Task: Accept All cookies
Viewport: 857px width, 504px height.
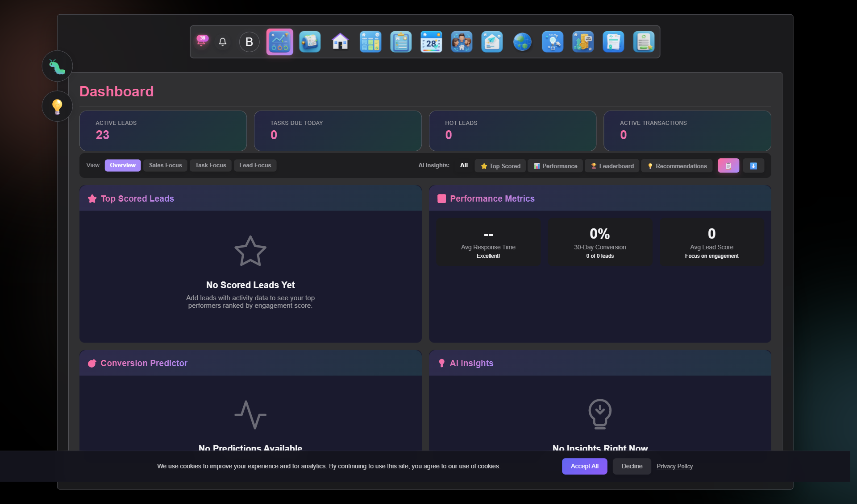Action: (584, 466)
